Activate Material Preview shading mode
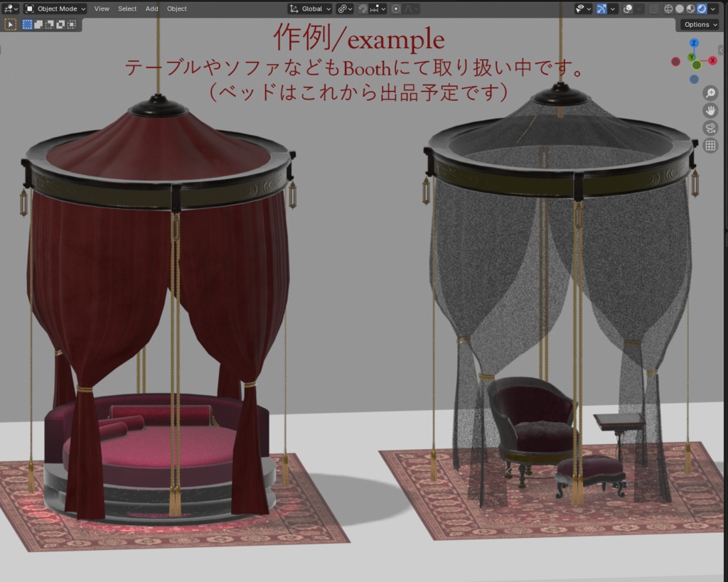The width and height of the screenshot is (728, 582). [x=690, y=9]
